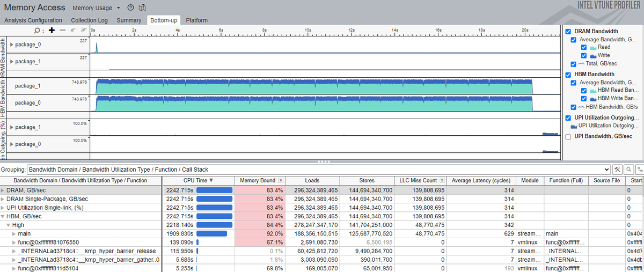Toggle the HBM Bandwidth group checkbox
This screenshot has width=644, height=272.
(x=569, y=74)
